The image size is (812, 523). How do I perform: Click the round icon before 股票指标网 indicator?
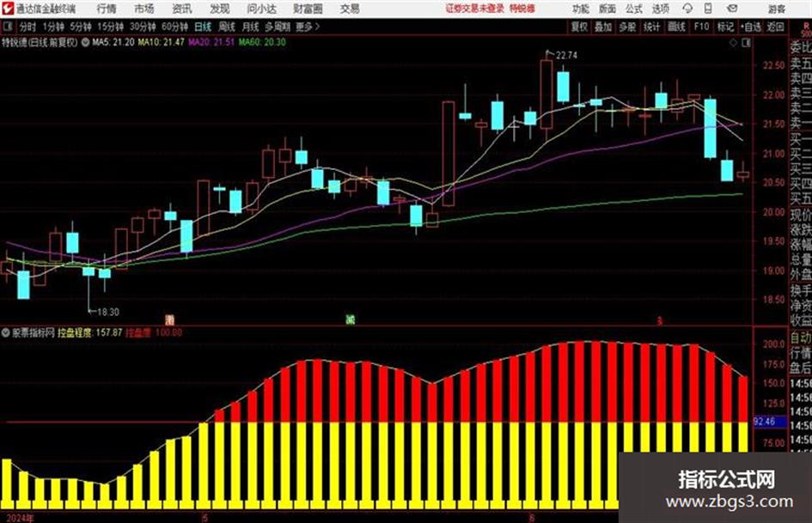click(x=6, y=332)
